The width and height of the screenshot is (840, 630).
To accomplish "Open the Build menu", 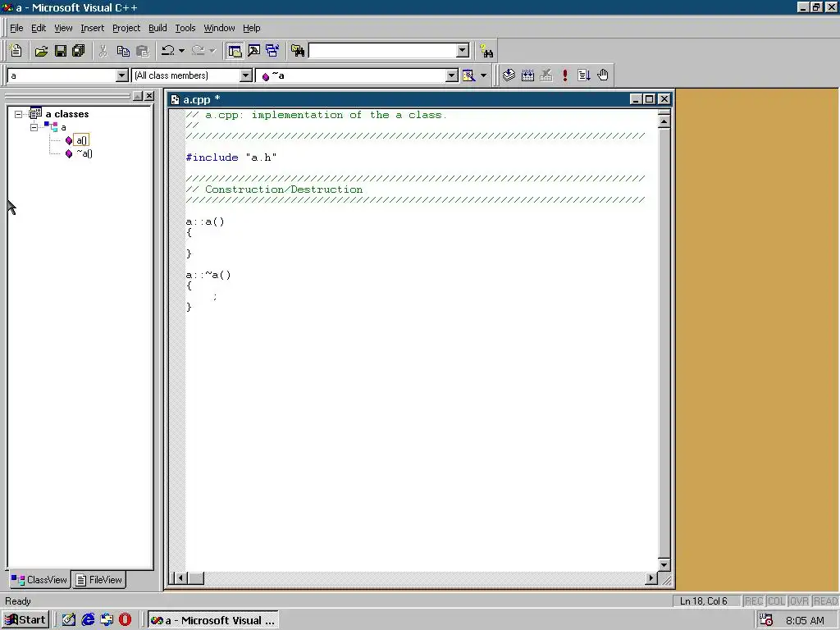I will 157,28.
